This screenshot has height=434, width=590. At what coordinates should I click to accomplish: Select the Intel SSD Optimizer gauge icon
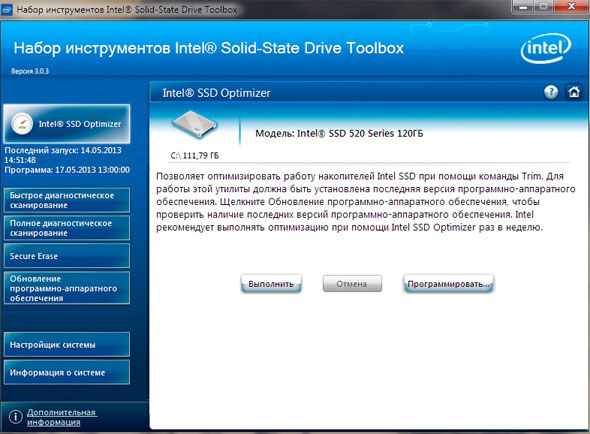(22, 123)
